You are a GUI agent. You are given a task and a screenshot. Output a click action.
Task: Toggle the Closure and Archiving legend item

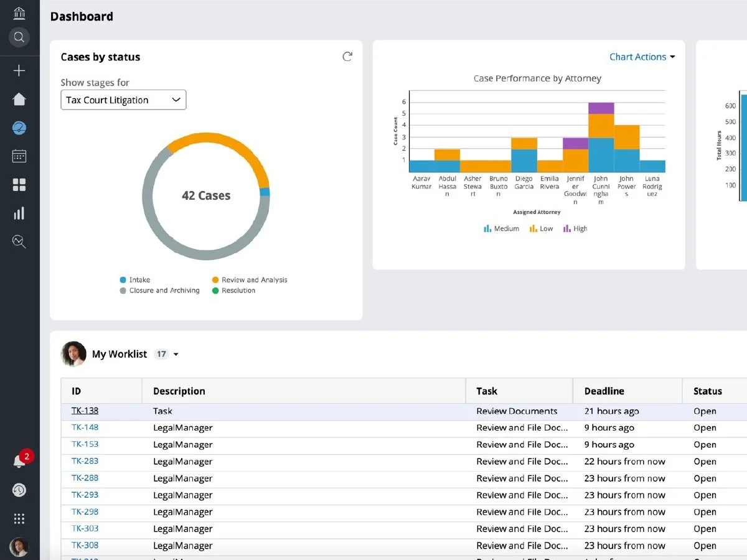coord(160,291)
